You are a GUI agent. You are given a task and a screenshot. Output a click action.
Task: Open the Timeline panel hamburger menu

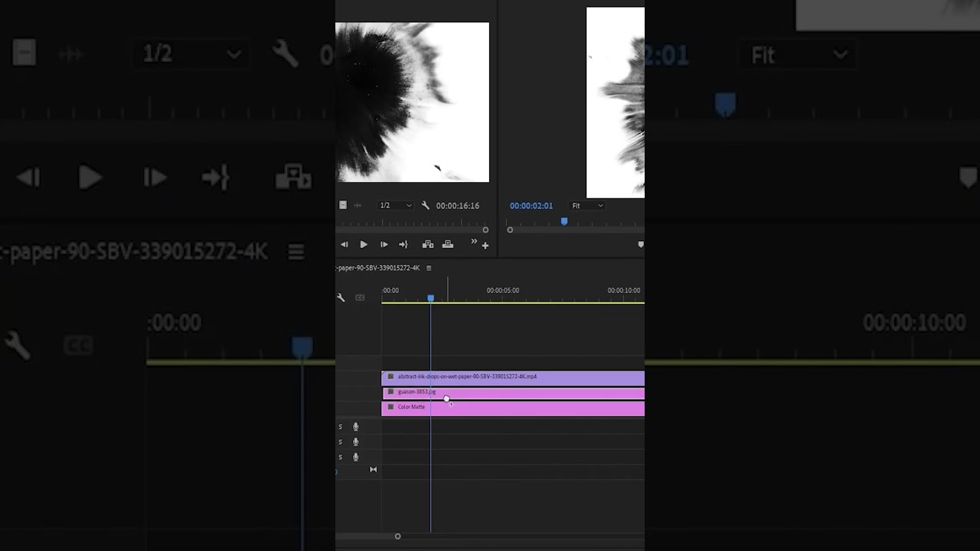coord(429,268)
